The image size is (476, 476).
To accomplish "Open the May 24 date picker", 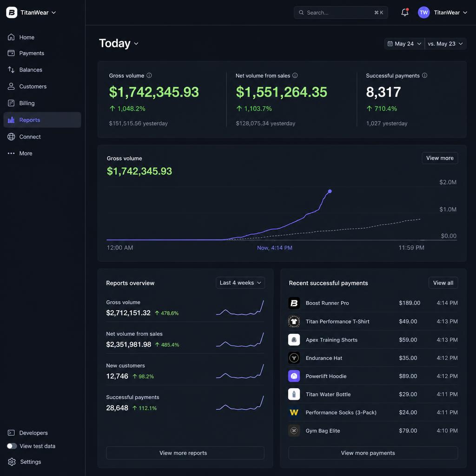I will click(404, 44).
